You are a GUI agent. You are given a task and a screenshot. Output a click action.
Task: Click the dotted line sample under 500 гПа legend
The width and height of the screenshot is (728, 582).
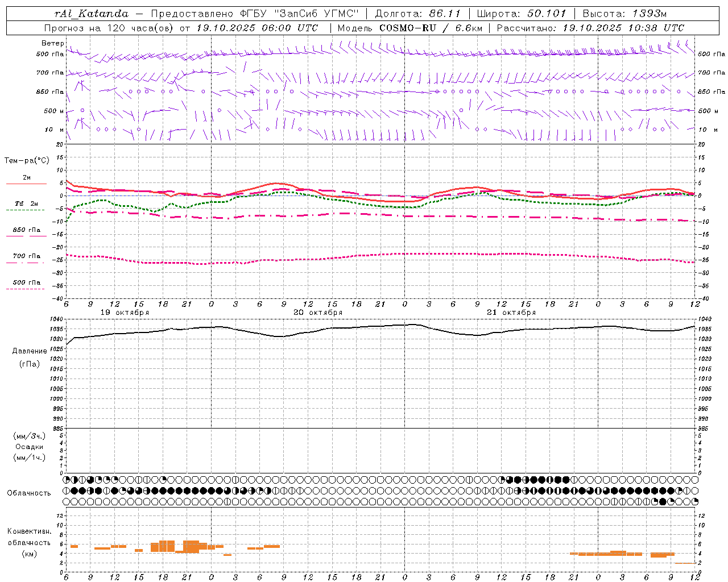pos(26,289)
